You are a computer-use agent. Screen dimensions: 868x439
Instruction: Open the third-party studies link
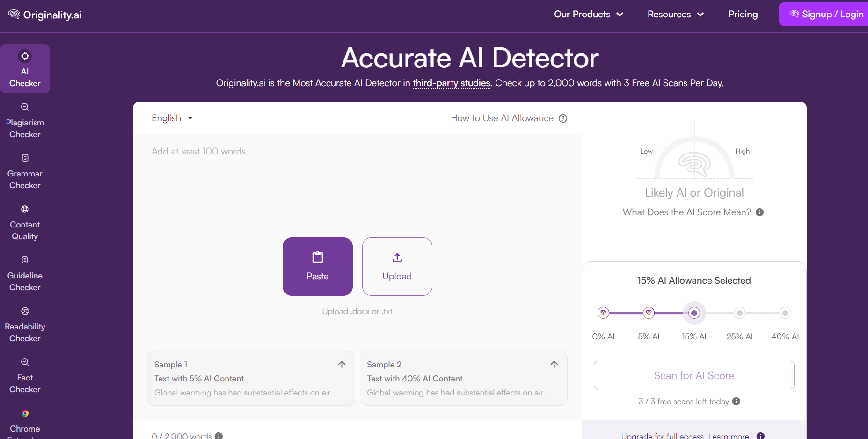tap(452, 83)
